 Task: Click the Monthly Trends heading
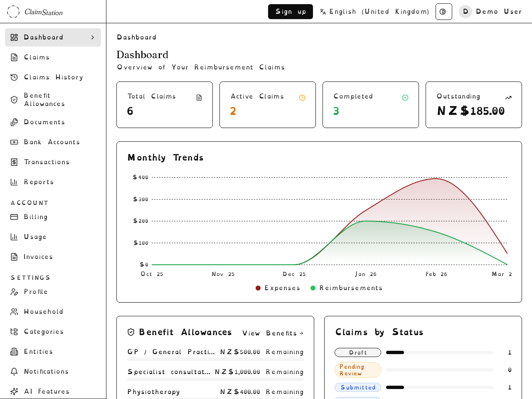165,158
